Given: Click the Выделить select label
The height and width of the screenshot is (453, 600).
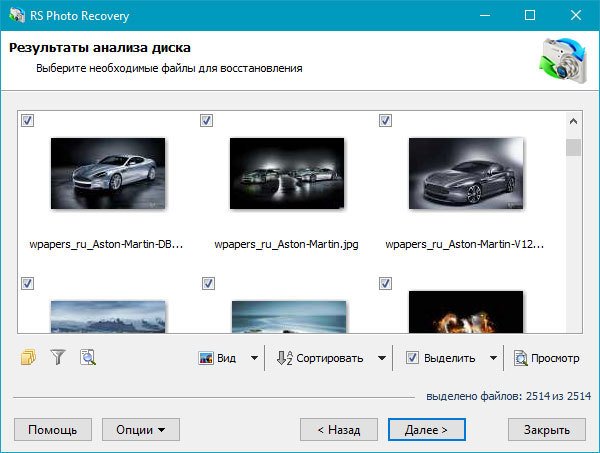Looking at the screenshot, I should coord(450,358).
